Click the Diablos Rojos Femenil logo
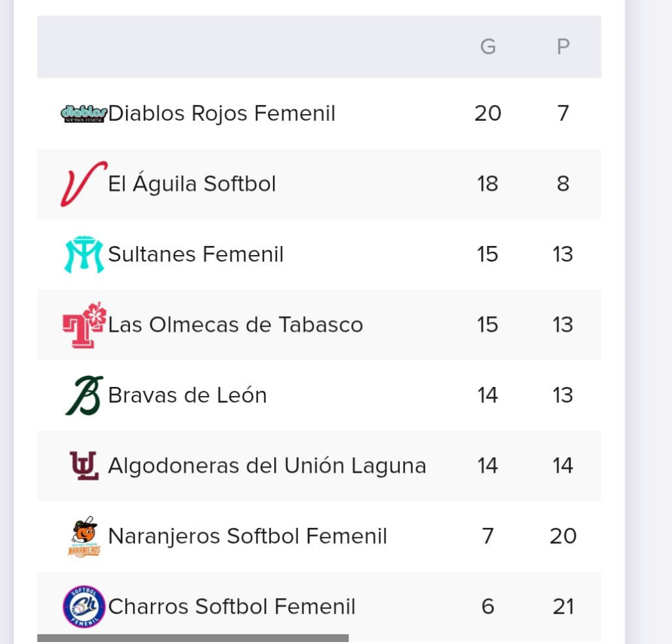The width and height of the screenshot is (672, 644). 84,114
